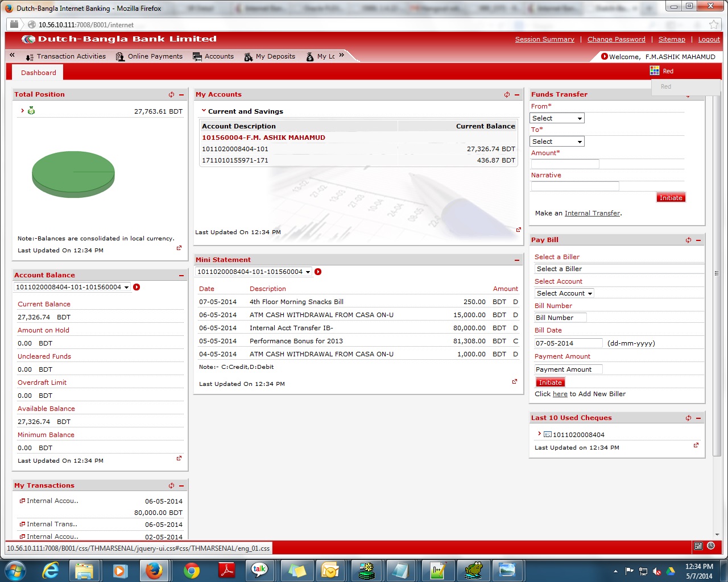Click the Funds Transfer Amount field
The height and width of the screenshot is (582, 728).
[565, 164]
